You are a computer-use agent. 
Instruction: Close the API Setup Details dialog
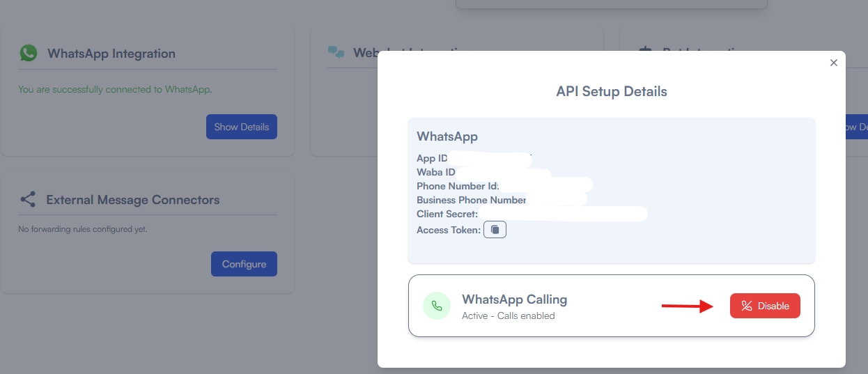tap(833, 63)
